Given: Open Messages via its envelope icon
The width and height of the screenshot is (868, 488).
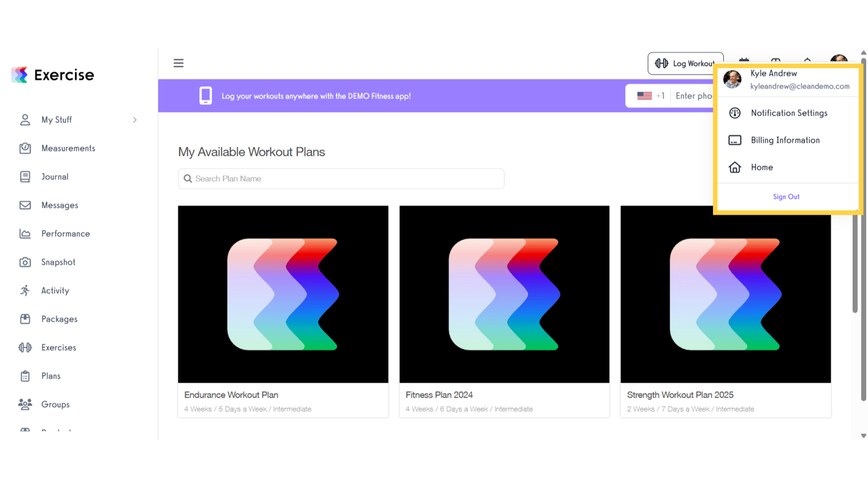Looking at the screenshot, I should pyautogui.click(x=25, y=205).
